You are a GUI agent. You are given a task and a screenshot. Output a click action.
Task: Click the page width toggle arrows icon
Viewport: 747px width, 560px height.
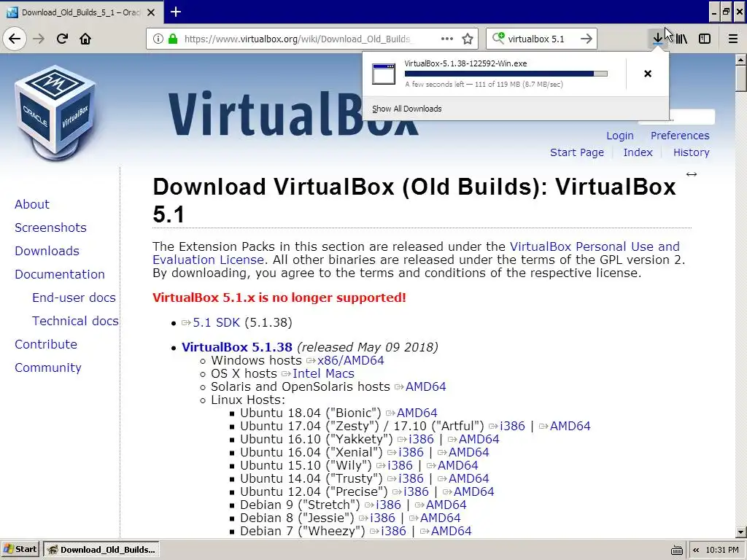point(692,174)
